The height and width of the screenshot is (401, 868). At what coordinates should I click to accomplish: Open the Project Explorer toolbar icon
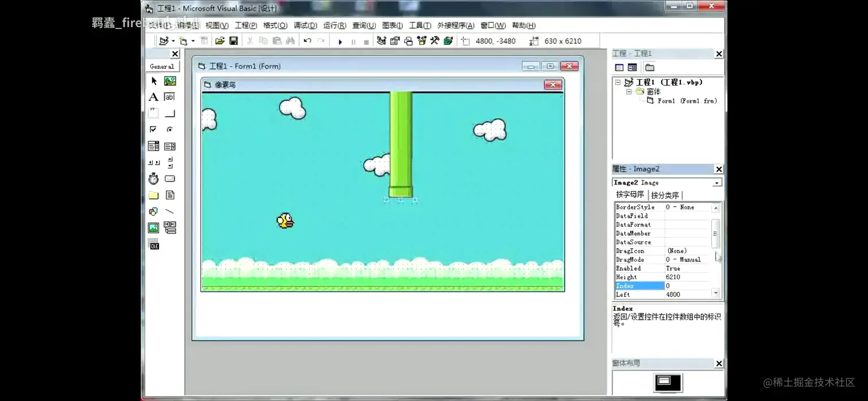click(381, 41)
